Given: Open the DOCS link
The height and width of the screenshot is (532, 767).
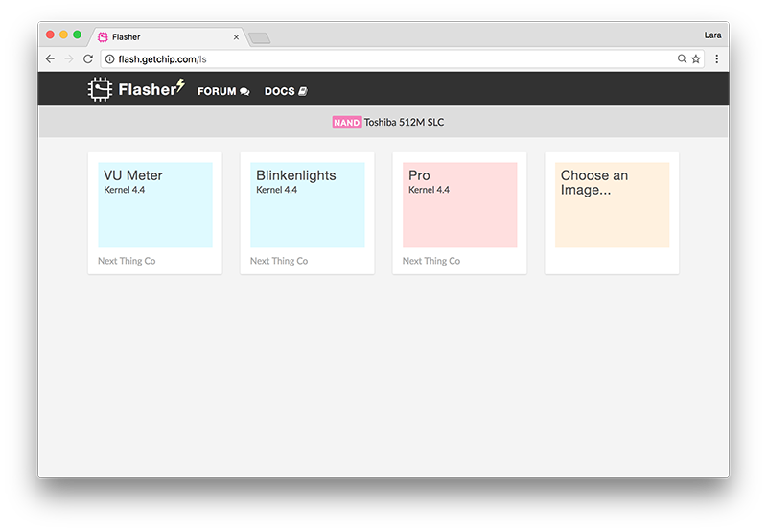Looking at the screenshot, I should pyautogui.click(x=286, y=91).
